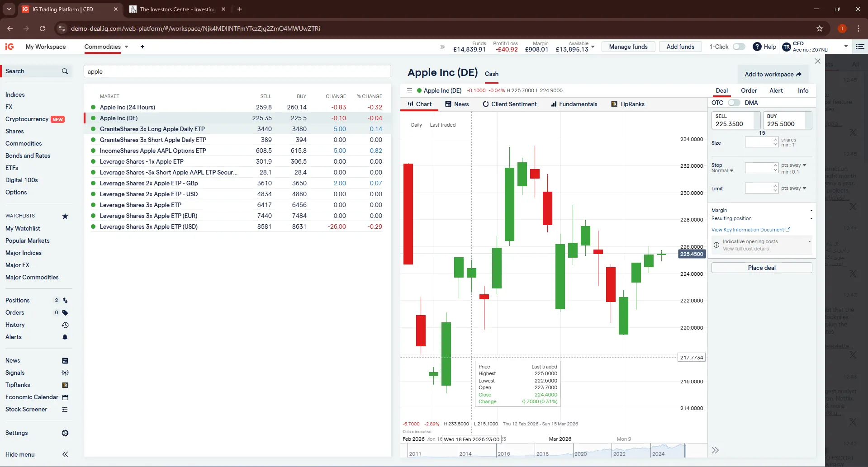Open History clock icon
Image resolution: width=868 pixels, height=467 pixels.
(65, 325)
